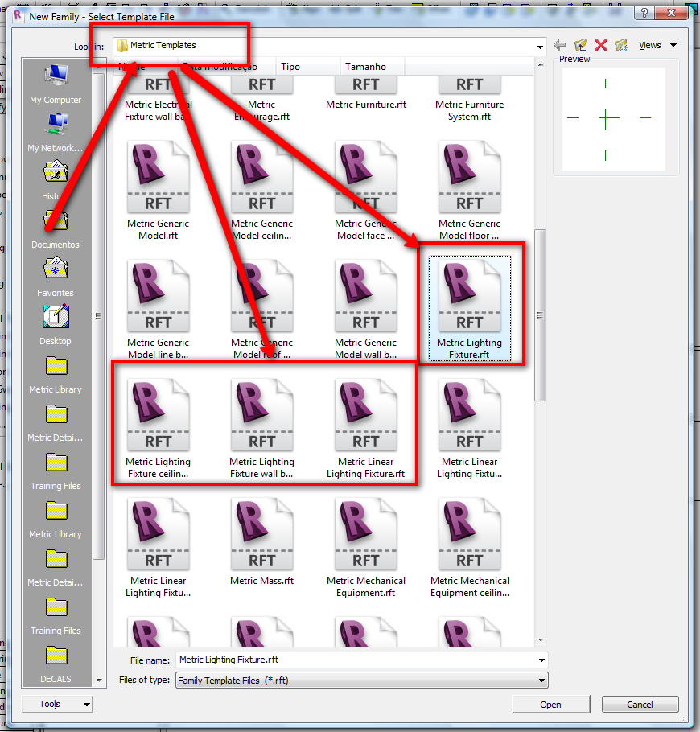
Task: Go back to the previous folder
Action: click(560, 45)
